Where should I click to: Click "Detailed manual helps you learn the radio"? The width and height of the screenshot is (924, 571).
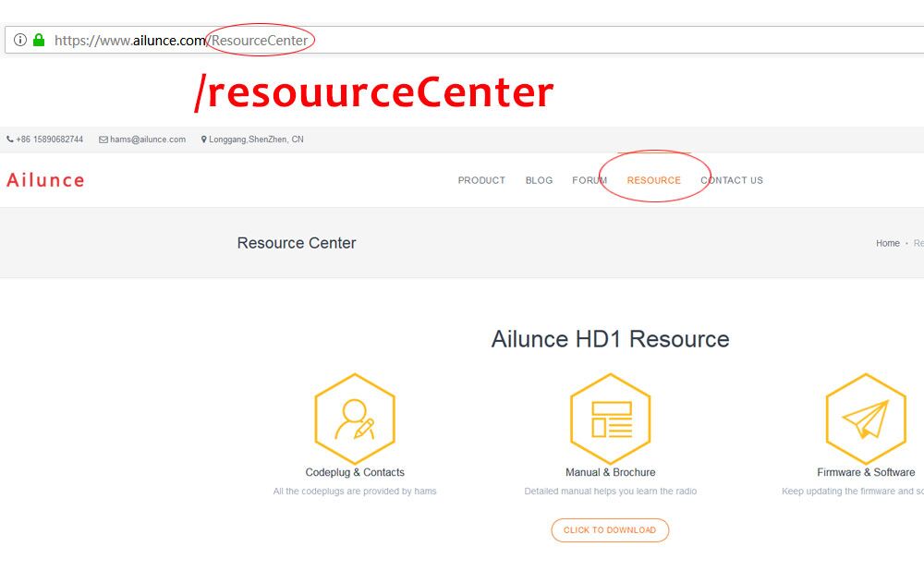[611, 492]
